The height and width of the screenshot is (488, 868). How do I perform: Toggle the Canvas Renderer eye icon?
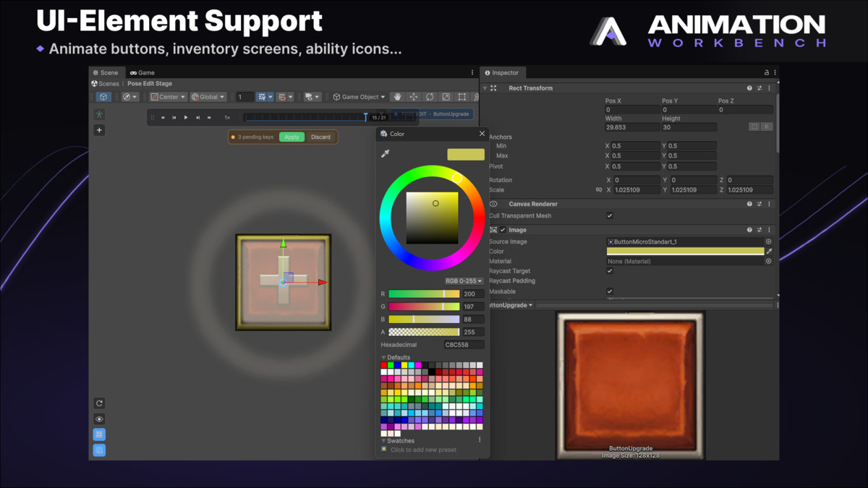pos(493,204)
